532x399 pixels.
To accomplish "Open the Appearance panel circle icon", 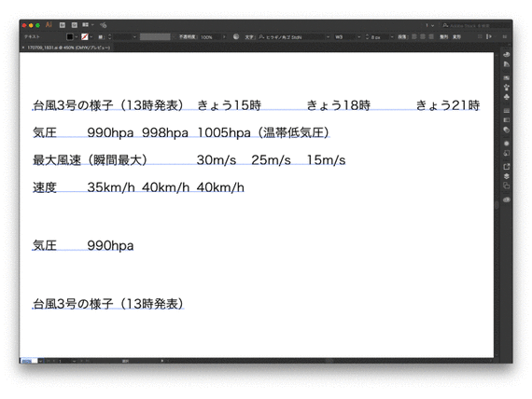I will [x=507, y=144].
